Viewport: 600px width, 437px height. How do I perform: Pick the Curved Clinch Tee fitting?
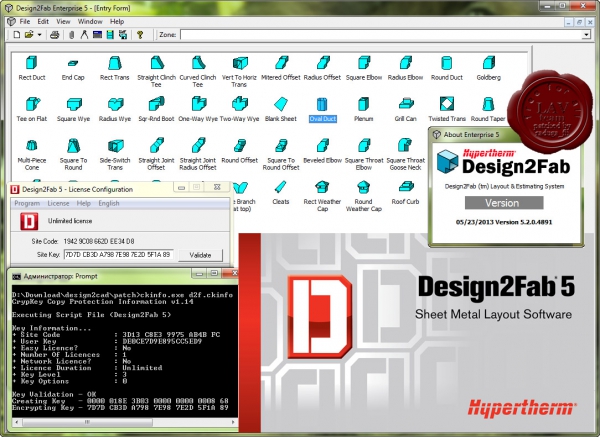(x=198, y=63)
